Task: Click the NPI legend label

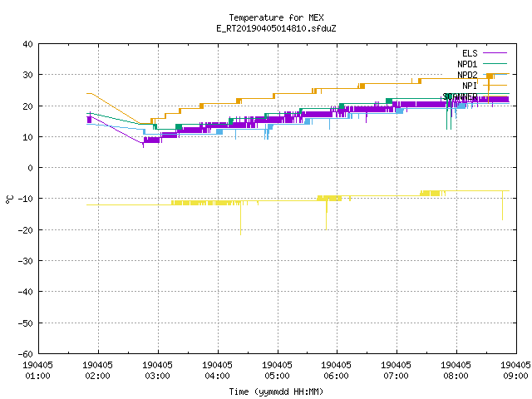Action: tap(470, 86)
